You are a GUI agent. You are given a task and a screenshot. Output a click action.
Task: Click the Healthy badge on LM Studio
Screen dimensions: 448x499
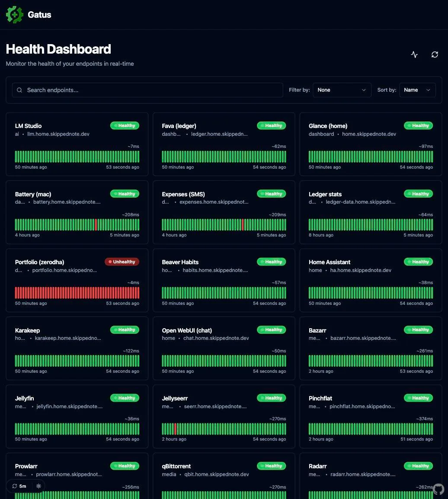[125, 125]
